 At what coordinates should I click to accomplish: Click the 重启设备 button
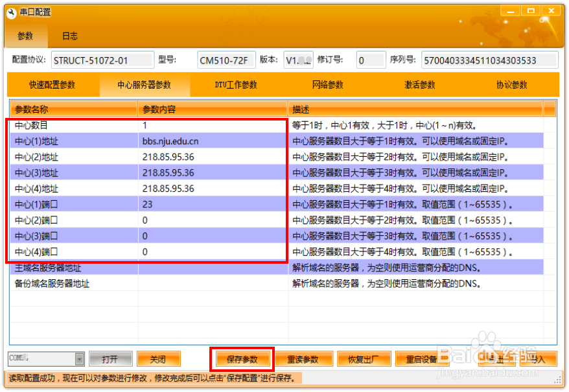click(423, 358)
